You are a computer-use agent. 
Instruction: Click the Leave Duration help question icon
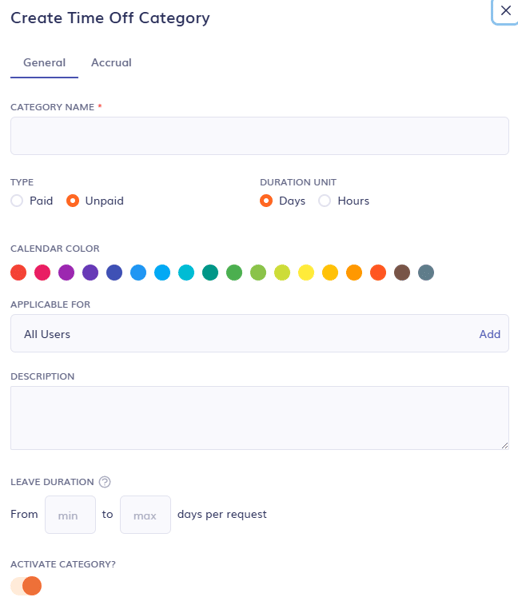[x=104, y=482]
